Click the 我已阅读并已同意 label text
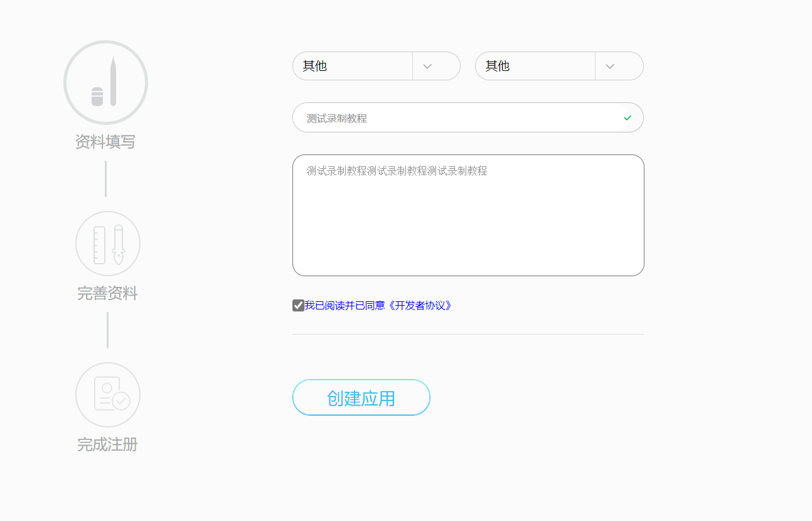812x521 pixels. (345, 306)
